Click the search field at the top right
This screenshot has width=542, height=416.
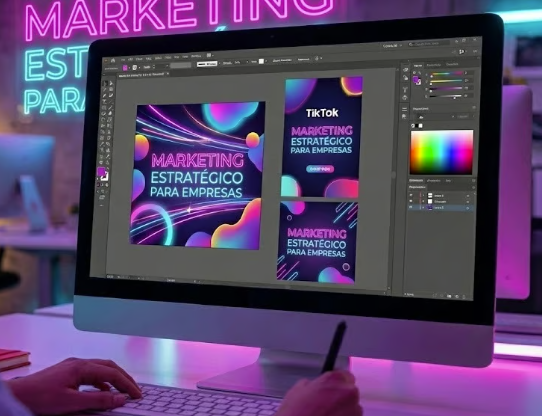coord(429,44)
